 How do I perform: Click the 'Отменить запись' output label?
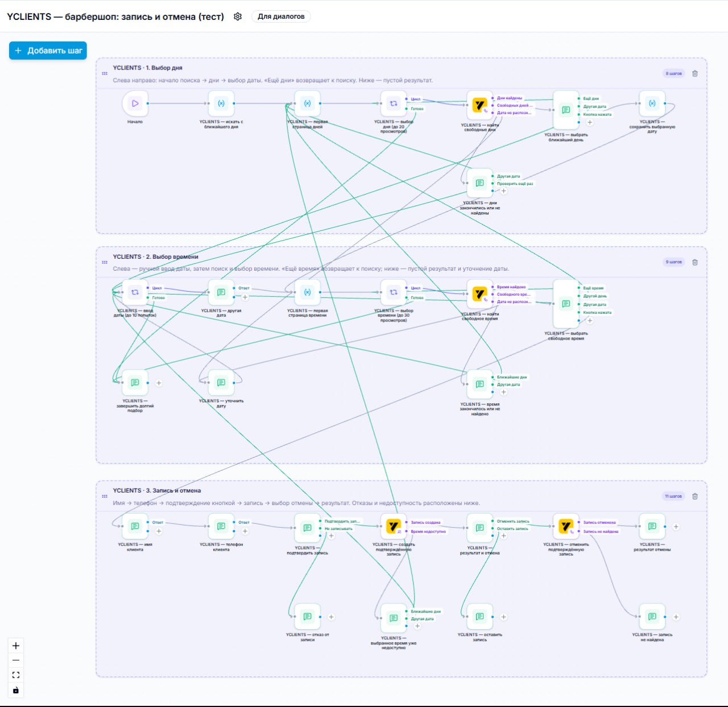coord(513,521)
